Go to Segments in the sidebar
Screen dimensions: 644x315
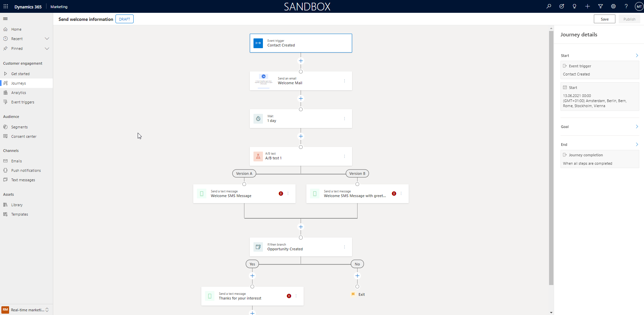[19, 127]
